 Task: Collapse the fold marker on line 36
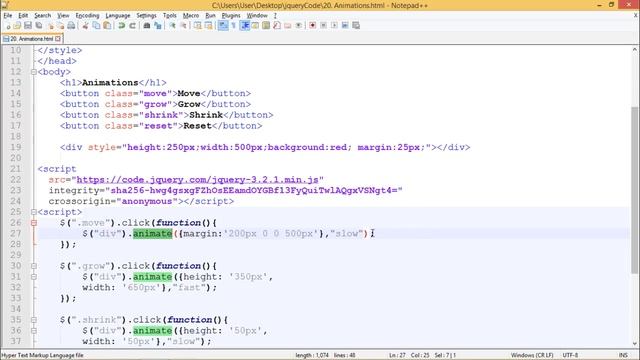pos(34,331)
